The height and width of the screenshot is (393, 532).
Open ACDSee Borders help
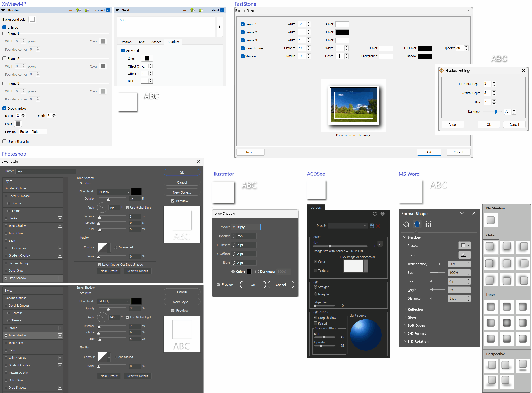(x=382, y=214)
